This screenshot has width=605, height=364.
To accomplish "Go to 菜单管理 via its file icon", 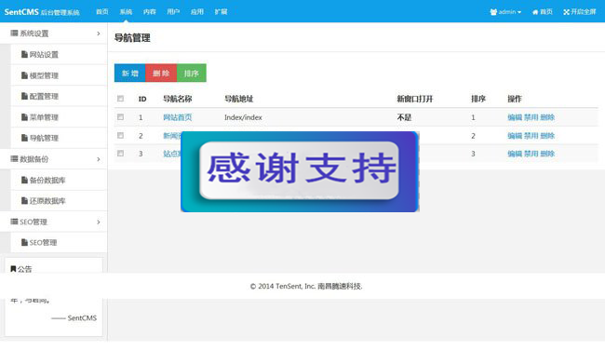I will (x=24, y=117).
